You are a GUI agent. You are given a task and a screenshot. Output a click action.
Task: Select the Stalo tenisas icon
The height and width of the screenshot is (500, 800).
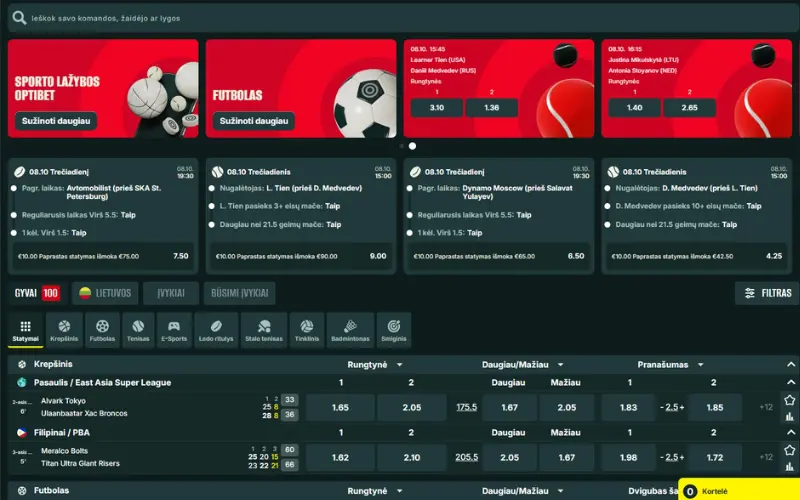[x=264, y=331]
